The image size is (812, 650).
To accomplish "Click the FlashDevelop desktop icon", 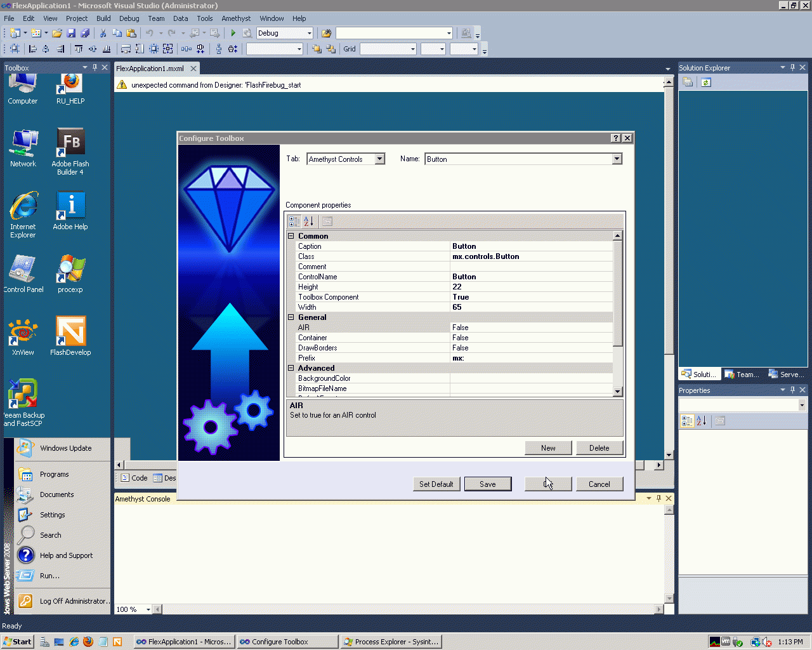I will [70, 336].
